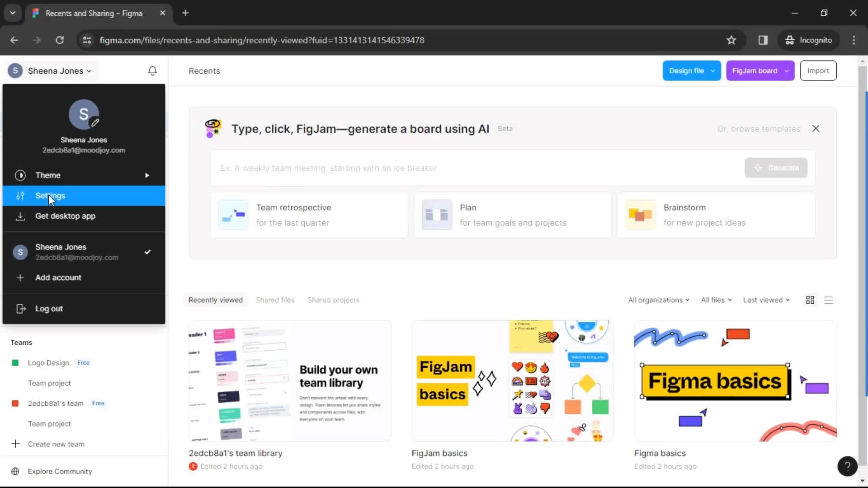Click the Add account button
This screenshot has height=488, width=868.
click(58, 277)
